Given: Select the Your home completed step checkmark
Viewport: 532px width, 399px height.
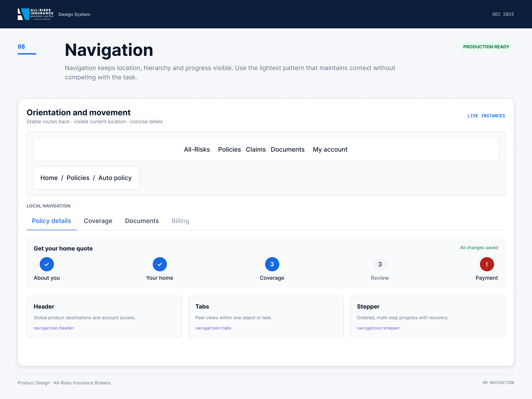Looking at the screenshot, I should tap(160, 264).
